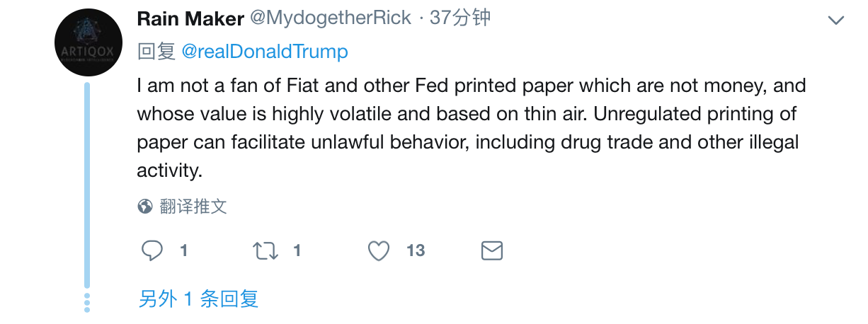Send via direct message envelope icon

[x=492, y=250]
